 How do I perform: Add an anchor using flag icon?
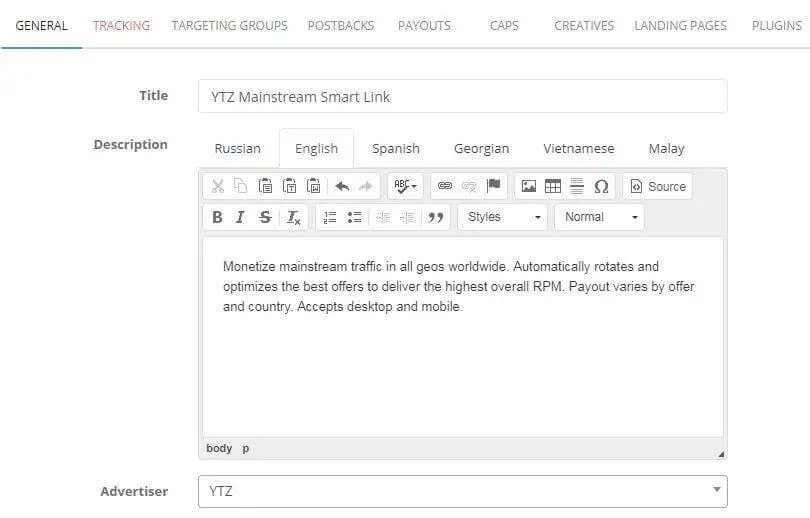494,186
